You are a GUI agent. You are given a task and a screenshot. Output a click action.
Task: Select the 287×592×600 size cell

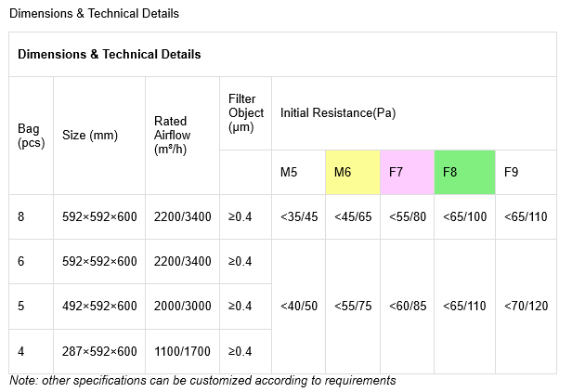point(99,351)
